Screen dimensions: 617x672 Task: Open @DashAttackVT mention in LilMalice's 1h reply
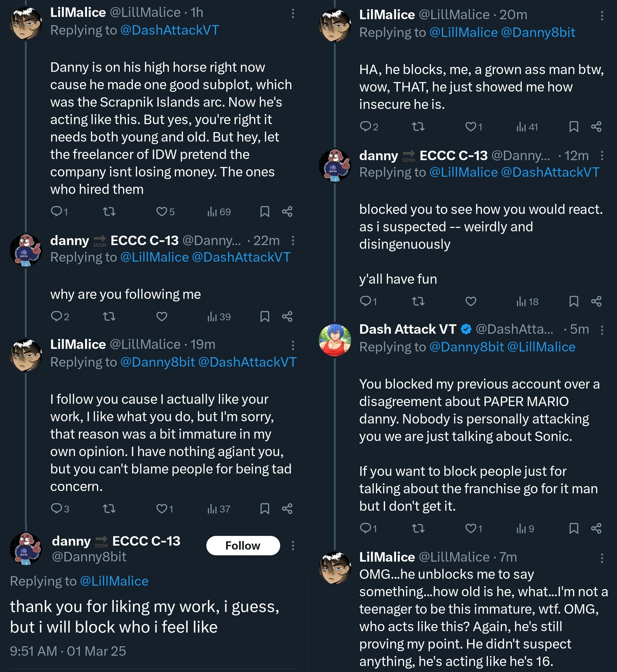[169, 30]
